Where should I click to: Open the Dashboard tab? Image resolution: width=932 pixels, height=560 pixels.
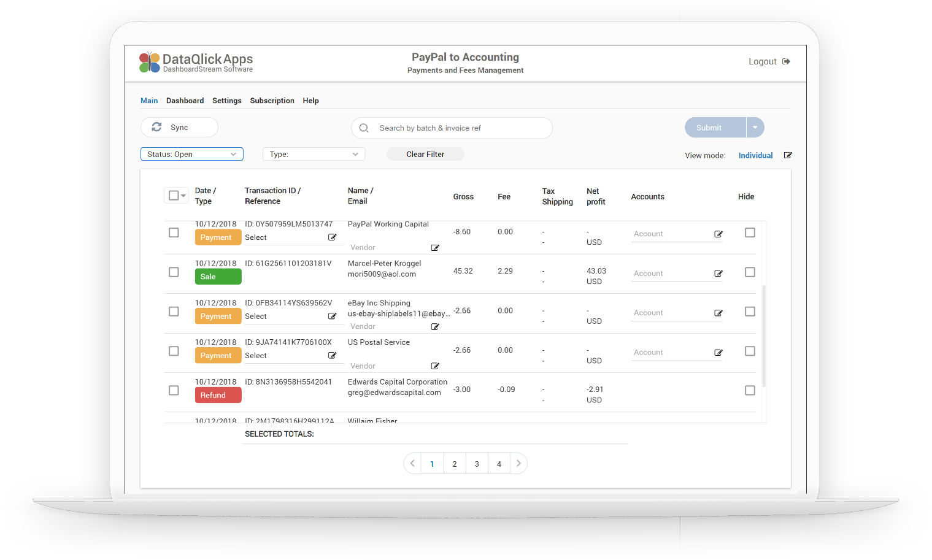tap(185, 101)
